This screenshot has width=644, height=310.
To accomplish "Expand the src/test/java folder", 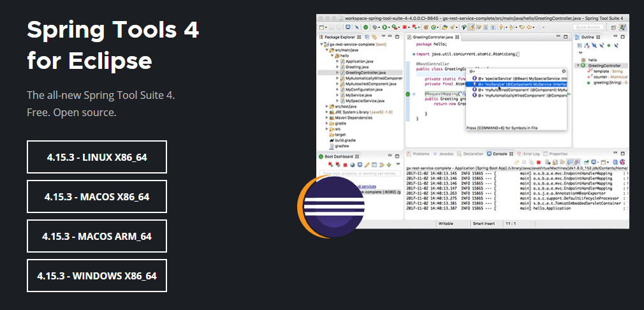I will [326, 107].
